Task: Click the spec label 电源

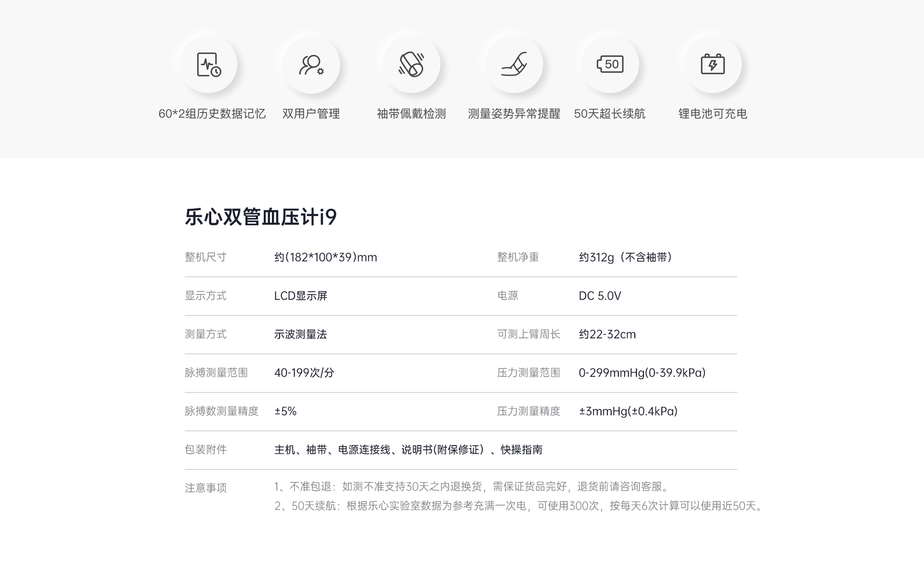Action: [x=508, y=296]
